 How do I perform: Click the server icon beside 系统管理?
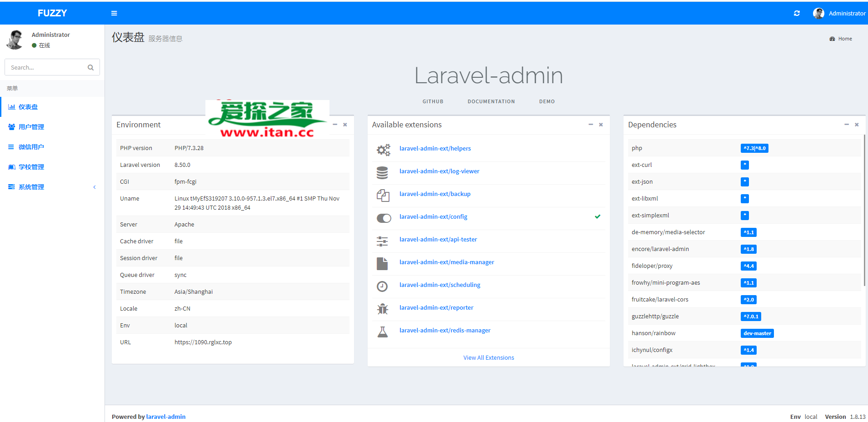pyautogui.click(x=11, y=187)
